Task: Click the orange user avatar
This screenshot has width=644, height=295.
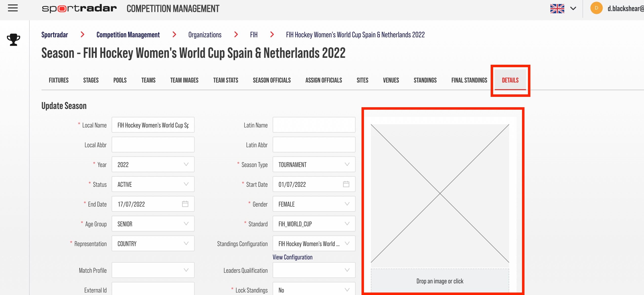Action: pyautogui.click(x=596, y=8)
